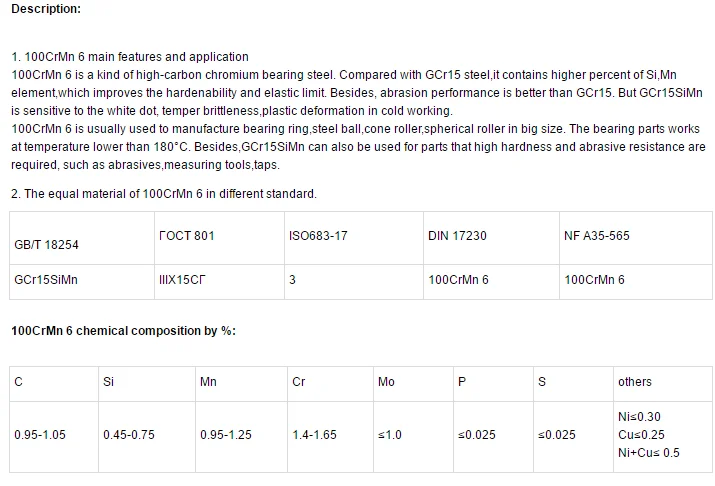Select the ISO683-17 header cell
Viewport: 715px width, 486px height.
(354, 238)
